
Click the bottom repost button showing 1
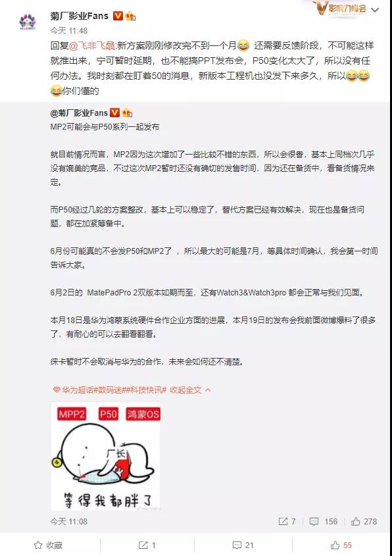point(147,545)
